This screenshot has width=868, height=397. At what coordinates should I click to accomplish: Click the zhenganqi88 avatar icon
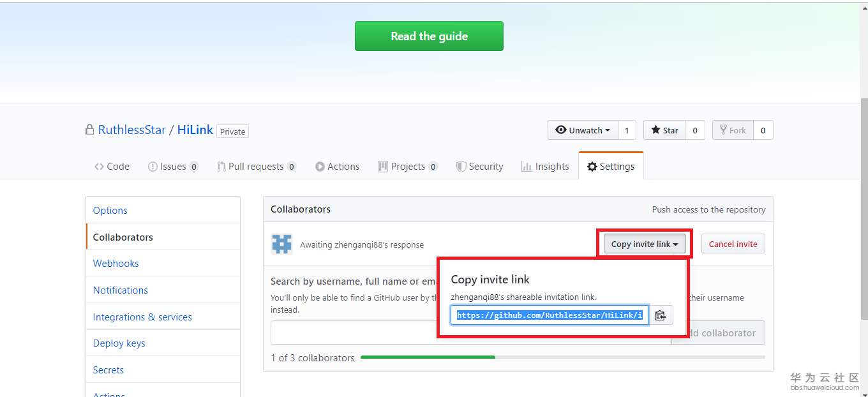tap(282, 244)
